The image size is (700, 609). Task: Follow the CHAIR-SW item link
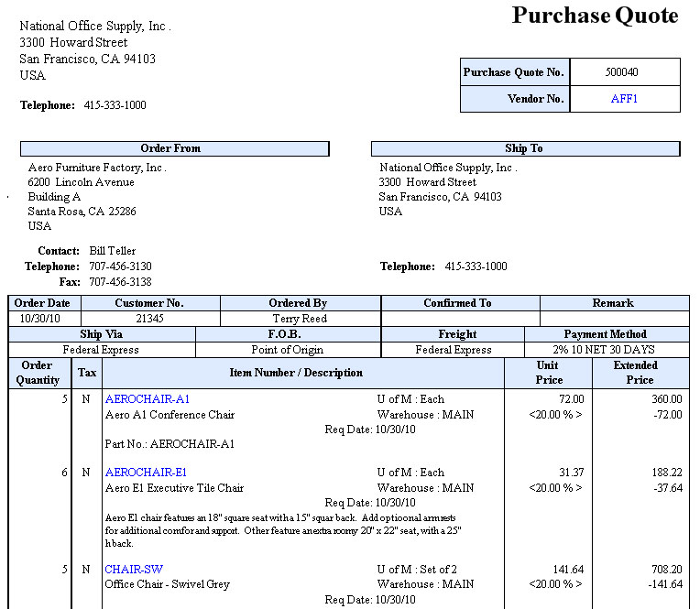pyautogui.click(x=134, y=570)
